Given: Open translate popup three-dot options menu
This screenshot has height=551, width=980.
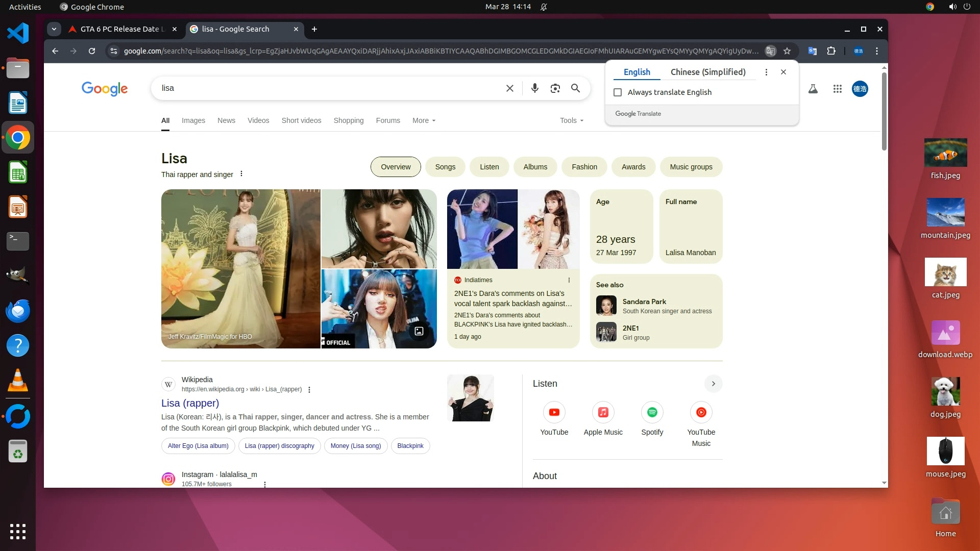Looking at the screenshot, I should pyautogui.click(x=766, y=72).
